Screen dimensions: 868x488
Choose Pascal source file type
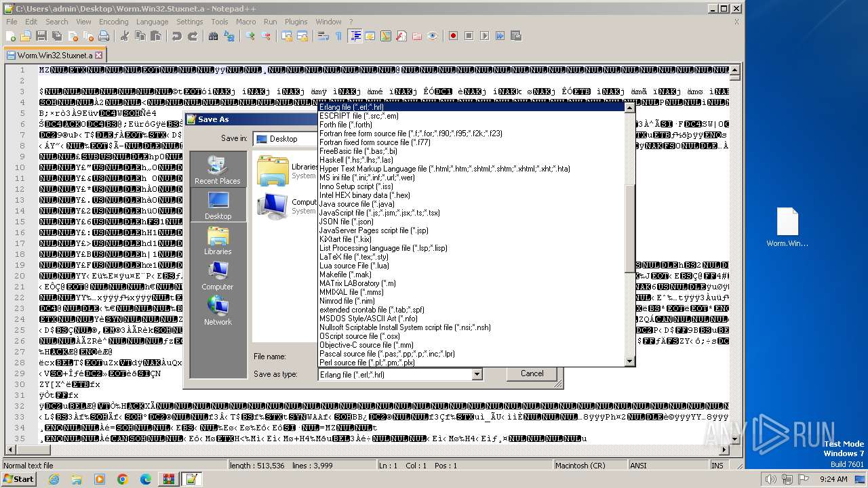[471, 354]
